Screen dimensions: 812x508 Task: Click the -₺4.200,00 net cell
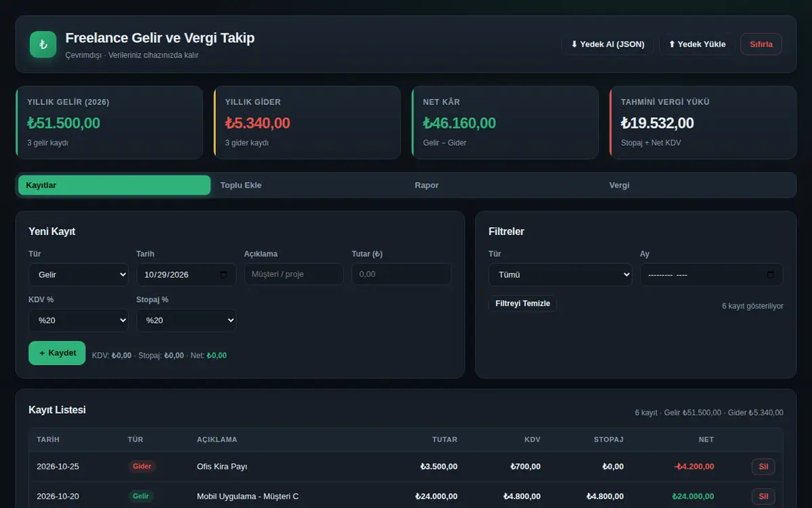pos(694,467)
